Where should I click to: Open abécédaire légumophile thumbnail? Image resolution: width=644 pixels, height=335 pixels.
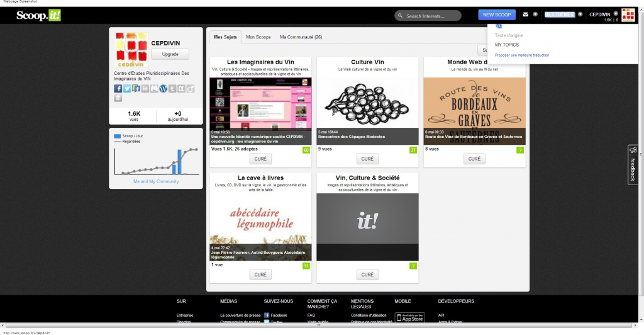pos(260,227)
